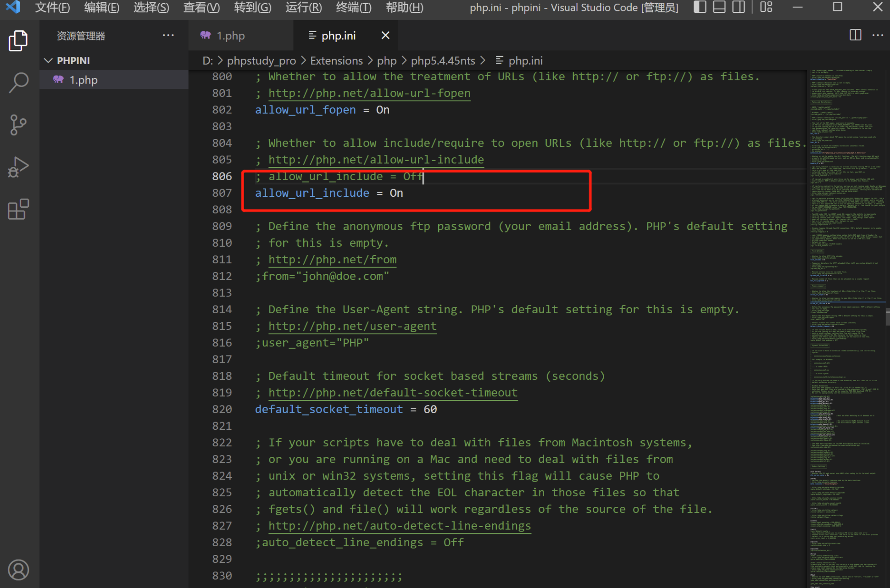The width and height of the screenshot is (890, 588).
Task: Open the 帮助(H) menu
Action: (x=404, y=7)
